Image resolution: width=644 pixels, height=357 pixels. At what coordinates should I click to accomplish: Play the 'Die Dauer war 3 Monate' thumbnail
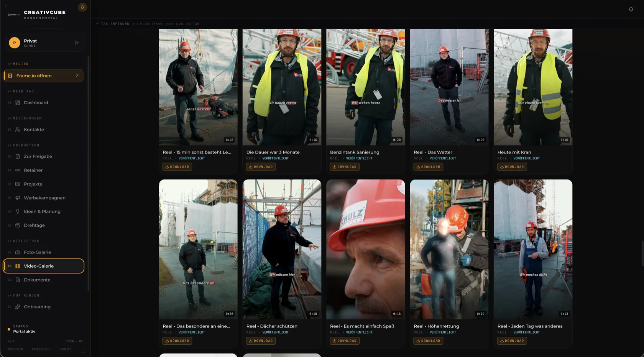[282, 87]
